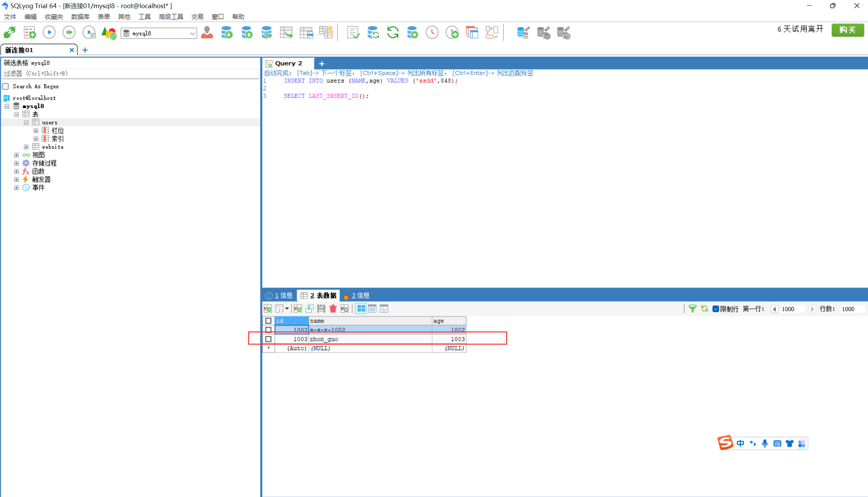The height and width of the screenshot is (497, 868).
Task: Click the green refresh arrows toolbar icon
Action: pyautogui.click(x=393, y=33)
